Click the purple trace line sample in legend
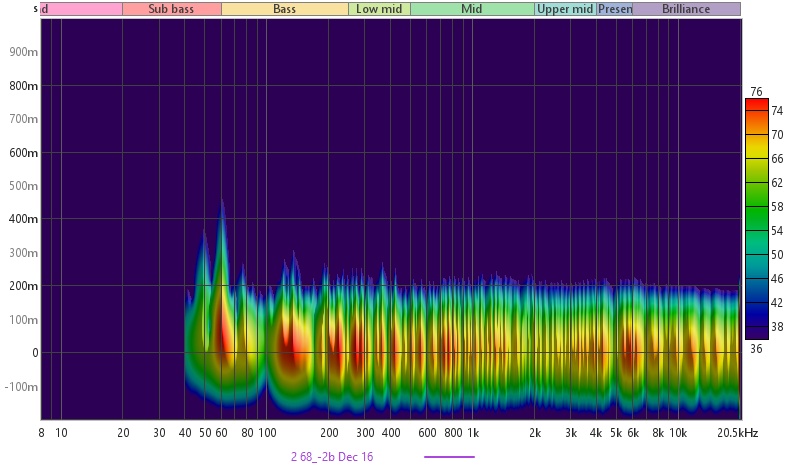Viewport: 800px width, 472px height. pos(449,457)
